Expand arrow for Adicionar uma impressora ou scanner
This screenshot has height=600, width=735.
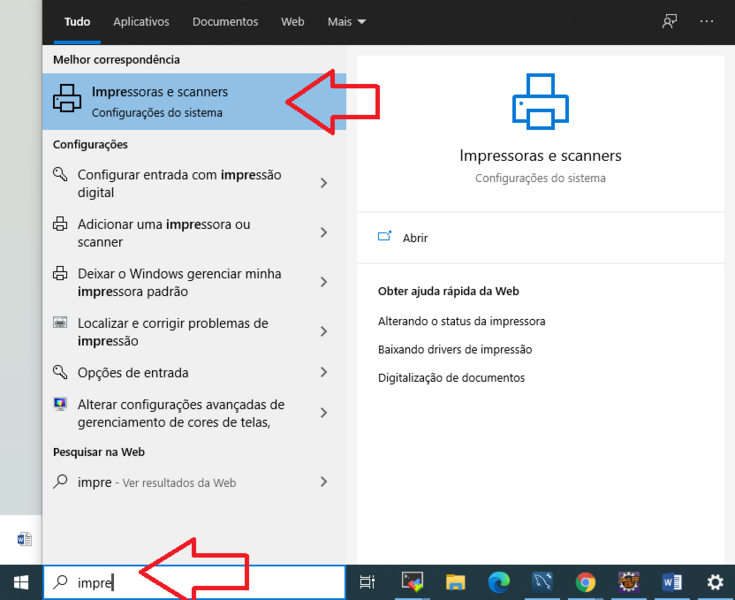click(x=323, y=232)
